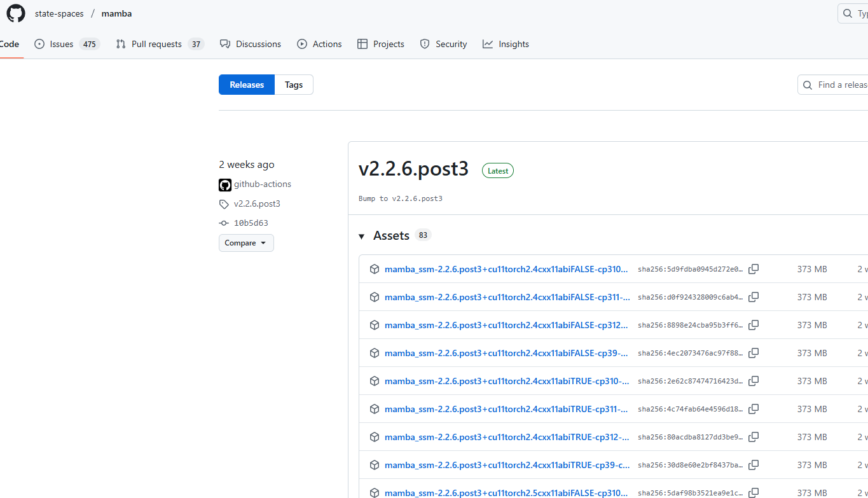Download torch2.5 abiFALSE cp310 wheel
This screenshot has height=498, width=868.
tap(507, 493)
